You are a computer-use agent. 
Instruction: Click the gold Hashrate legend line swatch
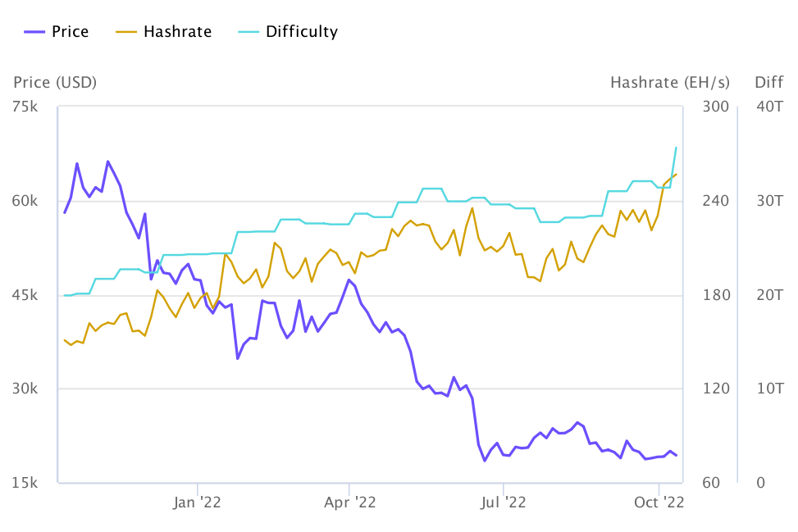click(x=126, y=32)
